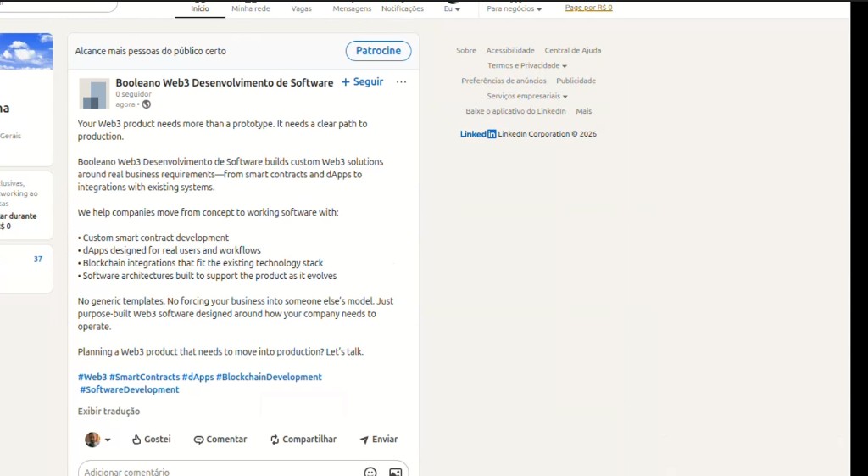Send the post via Enviar
Screen dimensions: 868x476
pos(379,440)
